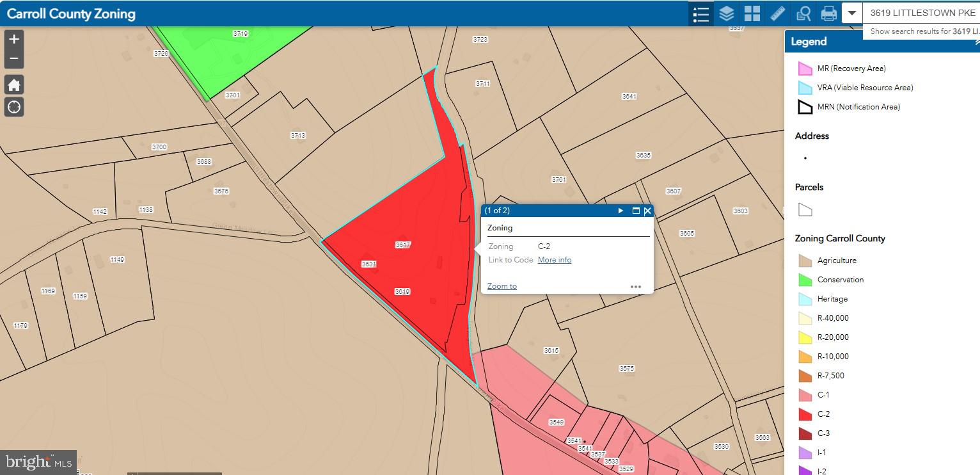The height and width of the screenshot is (475, 980).
Task: Find my location on map
Action: (x=14, y=107)
